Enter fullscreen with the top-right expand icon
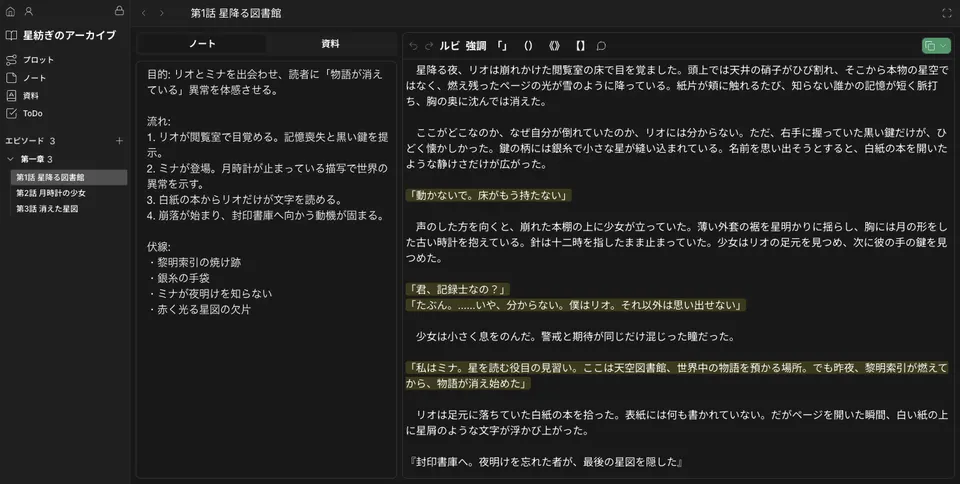The image size is (960, 484). click(x=947, y=13)
